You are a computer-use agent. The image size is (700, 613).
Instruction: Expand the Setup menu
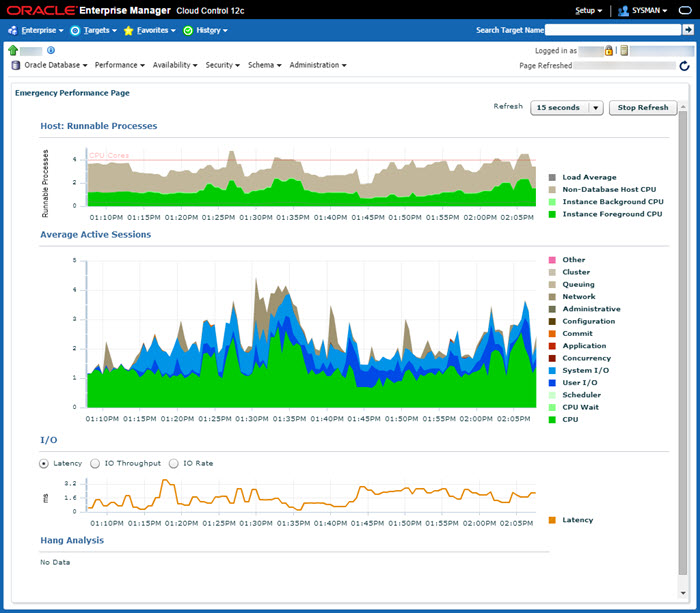pos(588,10)
